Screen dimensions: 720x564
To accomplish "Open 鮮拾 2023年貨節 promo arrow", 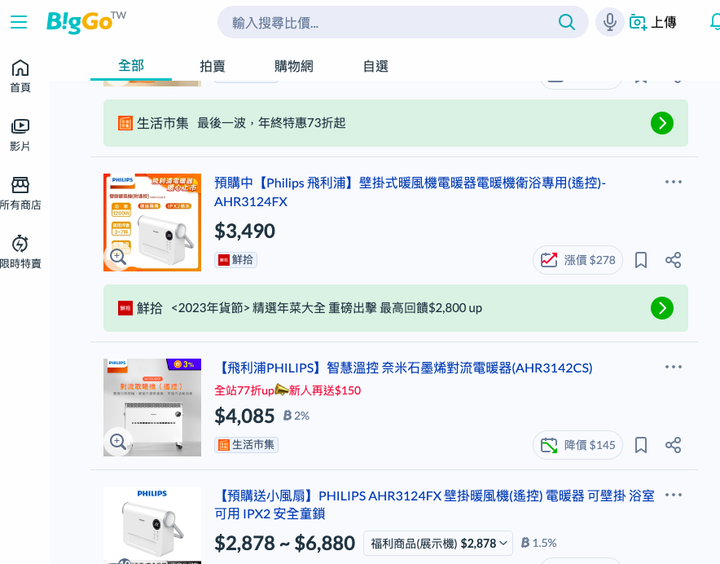I will click(662, 308).
